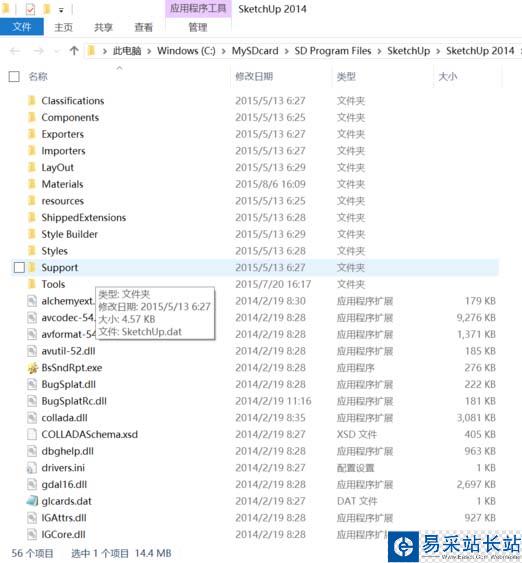The height and width of the screenshot is (563, 522).
Task: Click the folder icon of resources
Action: point(32,201)
